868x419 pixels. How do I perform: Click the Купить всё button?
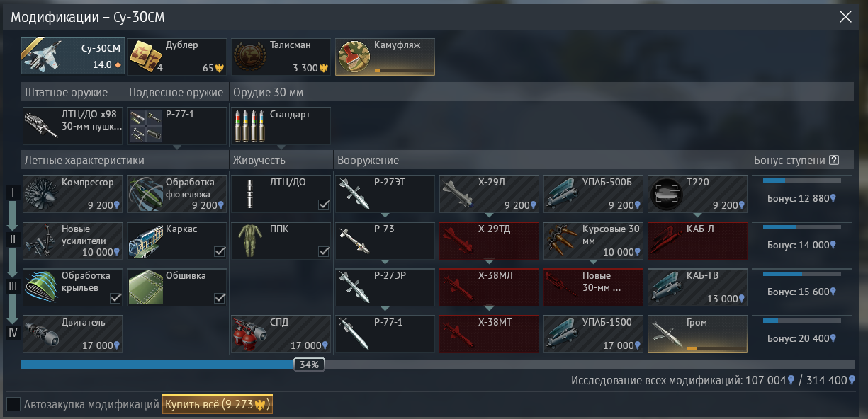(x=218, y=404)
